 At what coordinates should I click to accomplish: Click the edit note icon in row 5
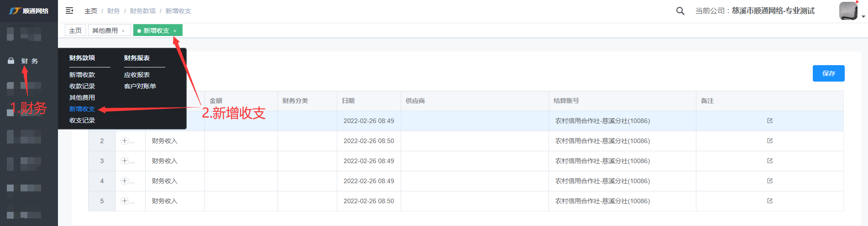(769, 201)
